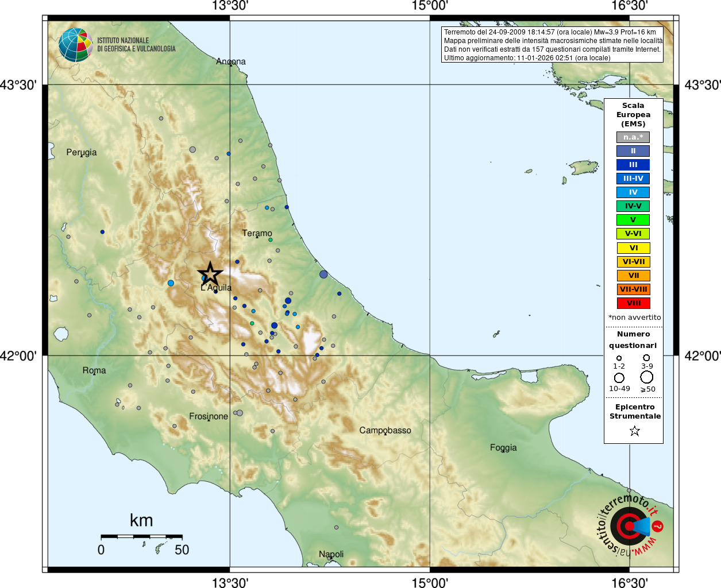The width and height of the screenshot is (721, 588).
Task: Click the VI-VII intensity legend swatch
Action: 633,262
